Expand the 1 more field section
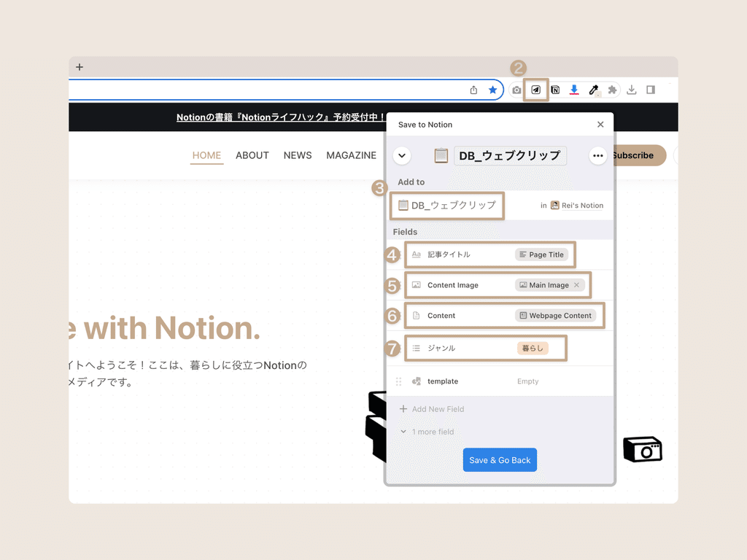The height and width of the screenshot is (560, 747). (427, 432)
